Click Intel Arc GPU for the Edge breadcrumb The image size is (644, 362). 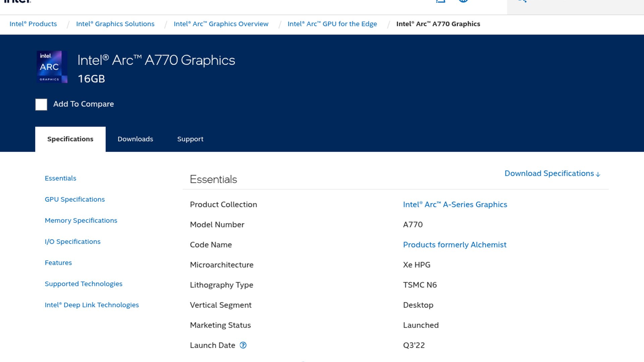point(332,24)
